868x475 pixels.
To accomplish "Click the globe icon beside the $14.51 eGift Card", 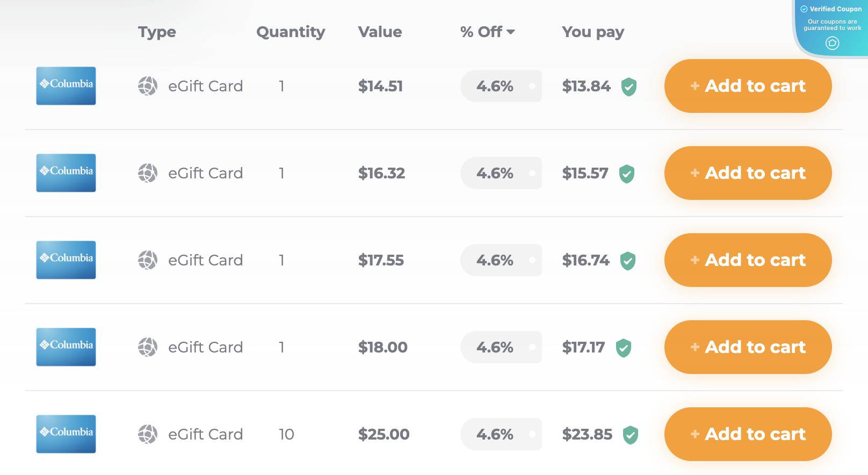I will [x=147, y=86].
